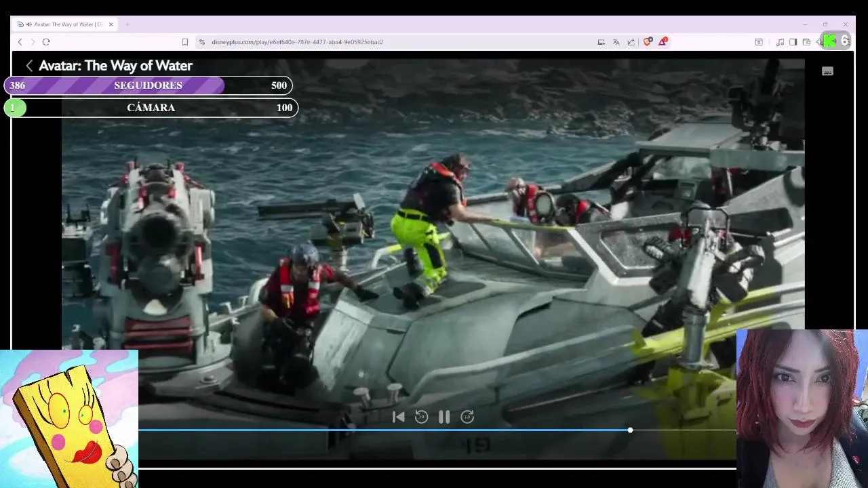Open the cast/screen icon in address bar
This screenshot has width=868, height=488.
[601, 42]
